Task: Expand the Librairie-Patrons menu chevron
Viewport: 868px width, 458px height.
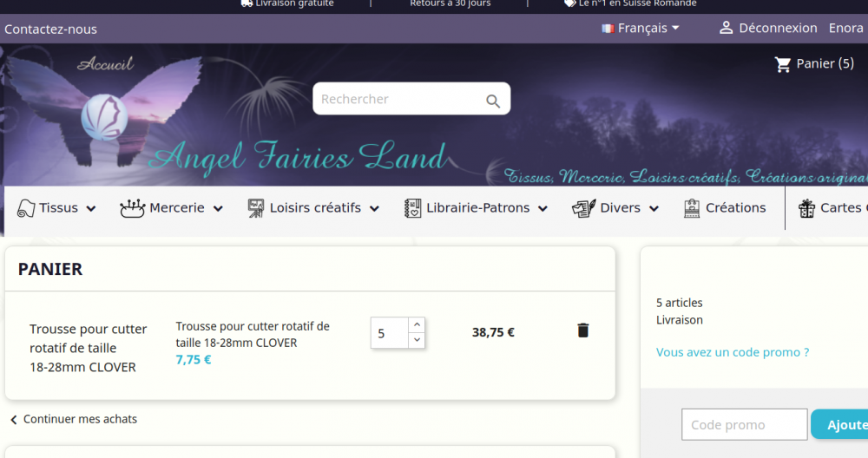Action: pos(543,208)
